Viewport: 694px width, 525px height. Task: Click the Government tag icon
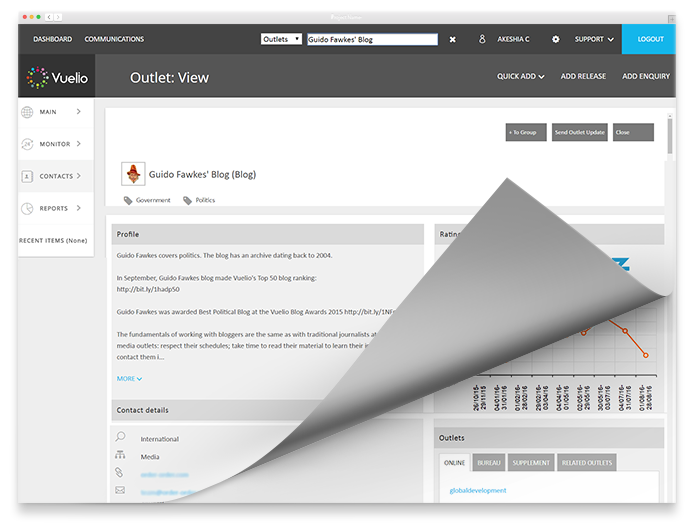point(128,201)
